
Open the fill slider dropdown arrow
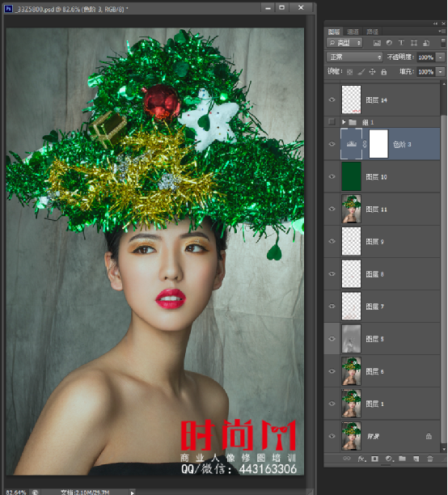[440, 72]
